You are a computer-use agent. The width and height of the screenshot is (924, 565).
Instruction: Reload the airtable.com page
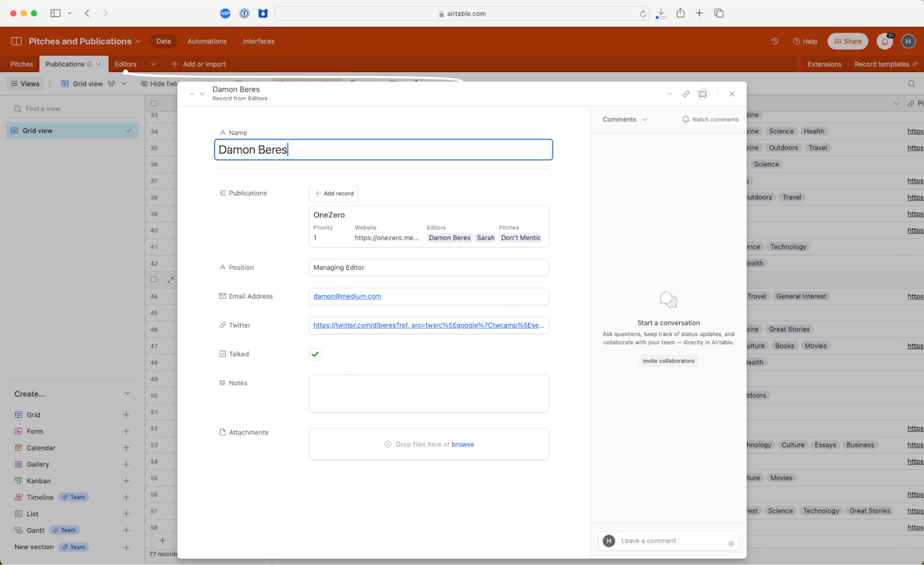coord(643,13)
